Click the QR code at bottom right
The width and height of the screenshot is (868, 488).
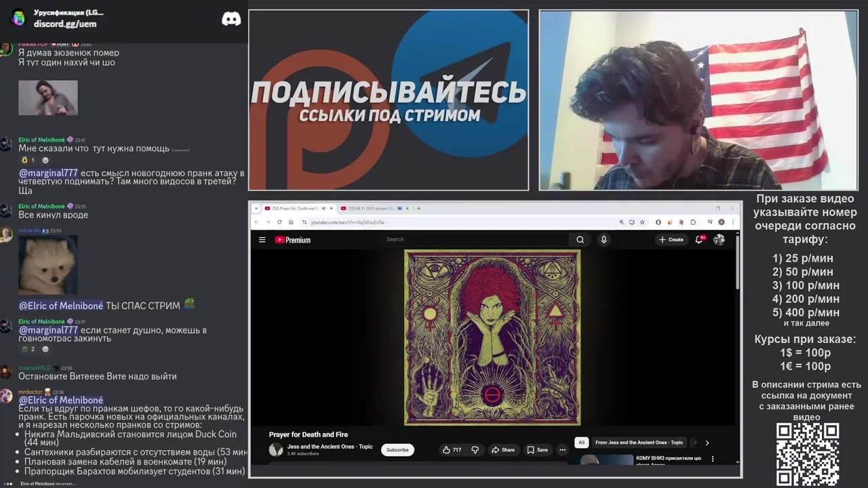coord(807,454)
